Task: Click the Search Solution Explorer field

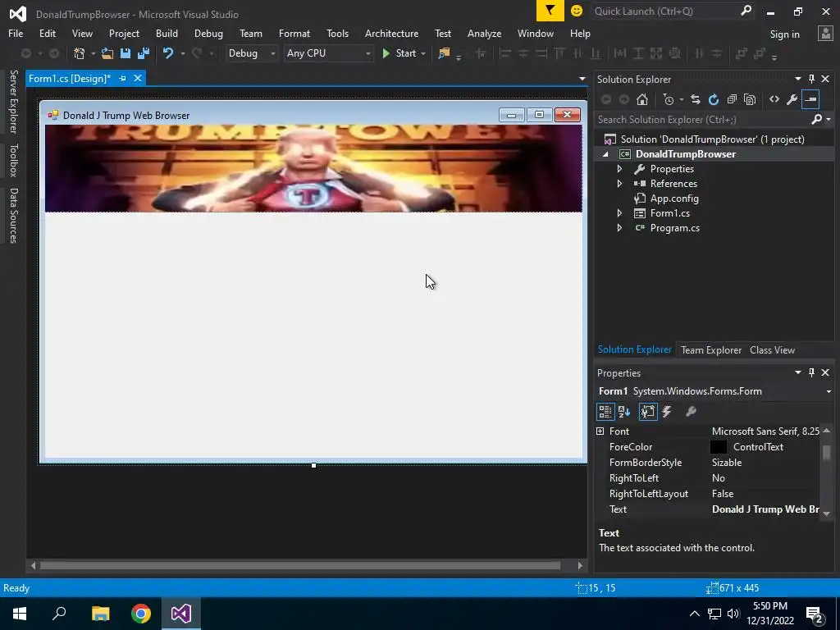Action: pyautogui.click(x=702, y=120)
